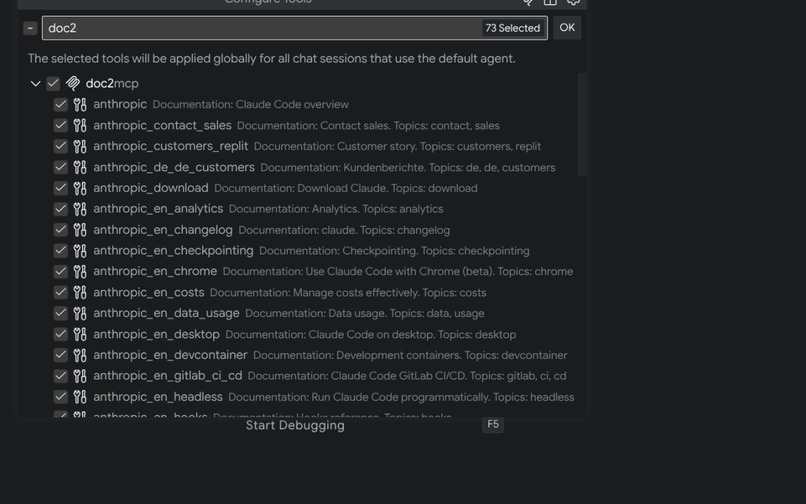Screen dimensions: 806x504
Task: Uncheck the doc2mcp server checkbox
Action: coord(53,83)
